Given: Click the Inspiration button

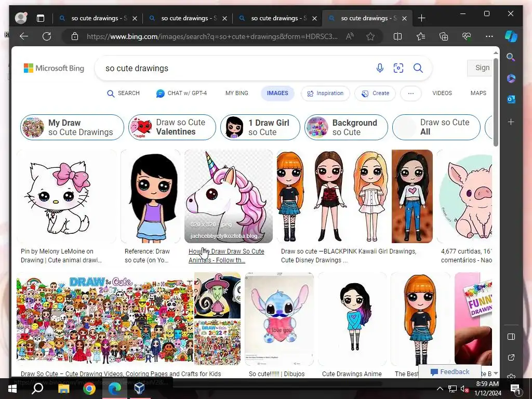Looking at the screenshot, I should [x=325, y=94].
